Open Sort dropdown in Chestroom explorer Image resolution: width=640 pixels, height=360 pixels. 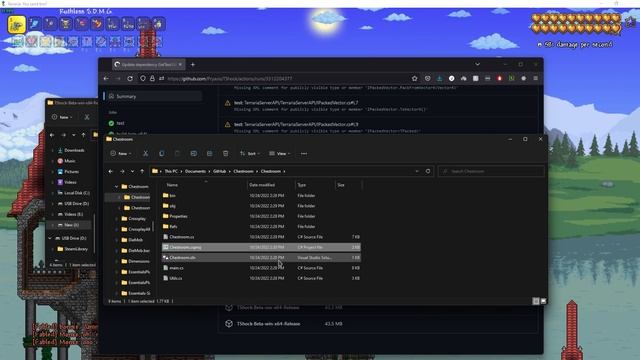(x=250, y=153)
